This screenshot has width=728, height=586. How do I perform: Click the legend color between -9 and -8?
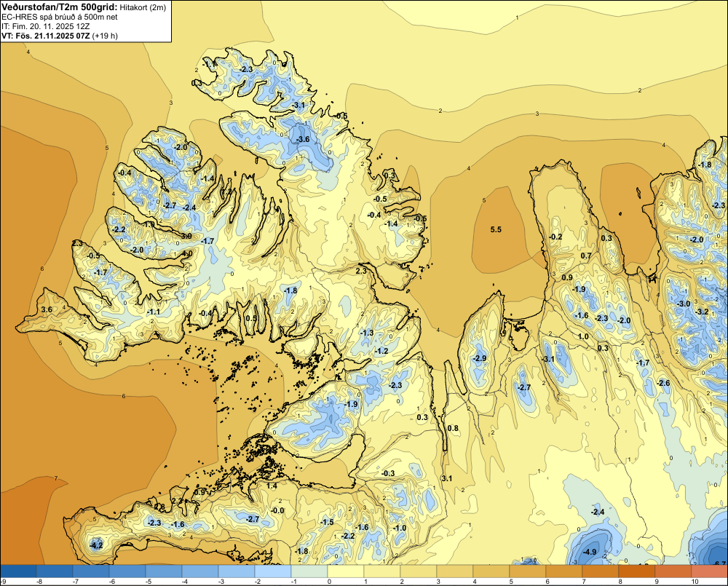click(18, 571)
